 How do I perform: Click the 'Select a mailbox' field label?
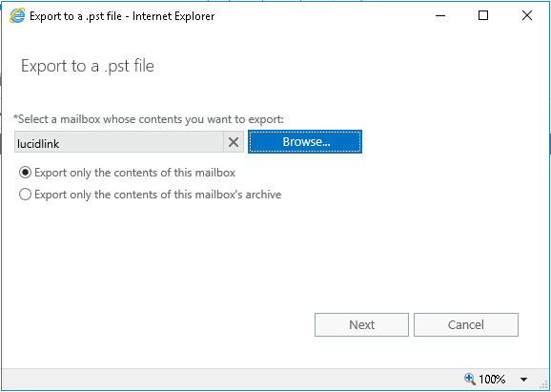[149, 119]
